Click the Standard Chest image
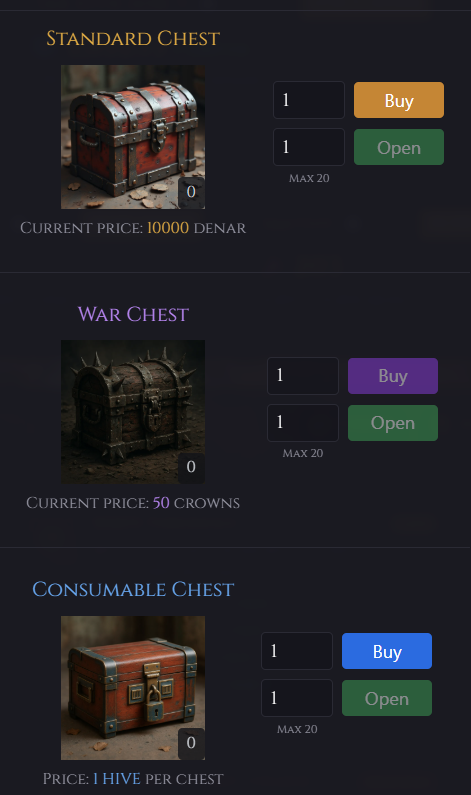 133,137
